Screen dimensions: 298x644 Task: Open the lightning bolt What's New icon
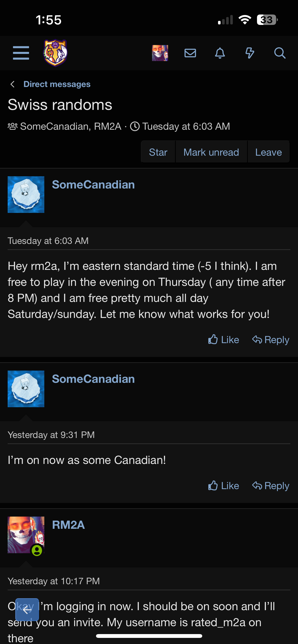tap(250, 53)
